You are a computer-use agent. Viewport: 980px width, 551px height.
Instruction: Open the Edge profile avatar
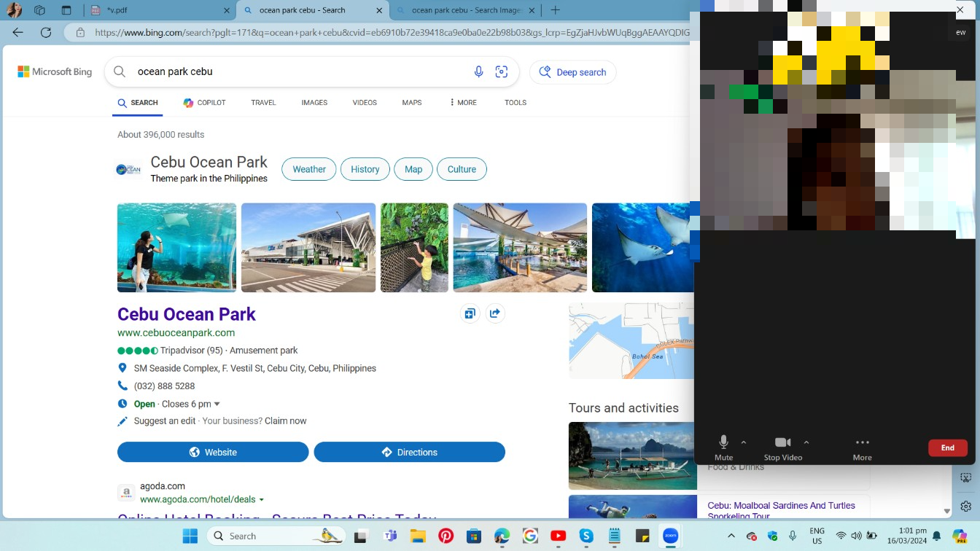[x=13, y=10]
